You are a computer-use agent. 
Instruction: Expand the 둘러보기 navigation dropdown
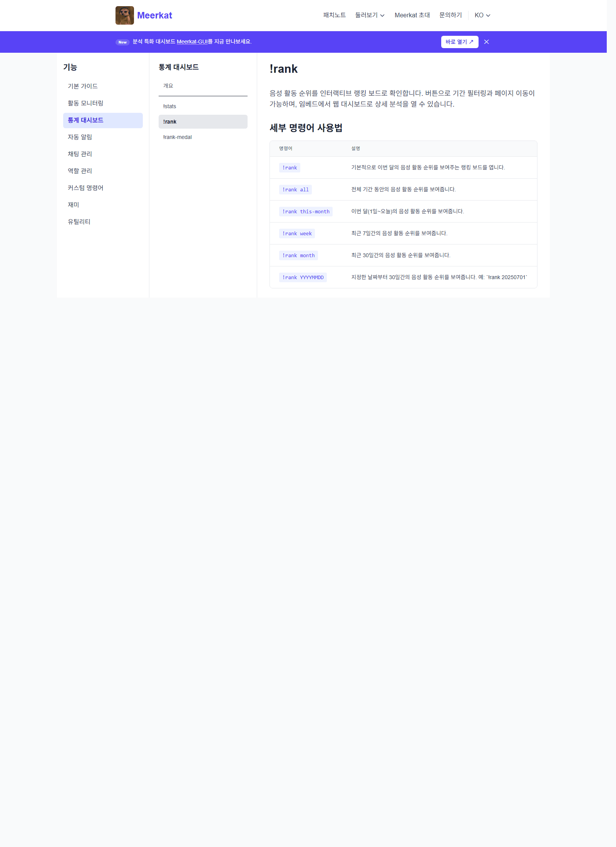pos(369,15)
